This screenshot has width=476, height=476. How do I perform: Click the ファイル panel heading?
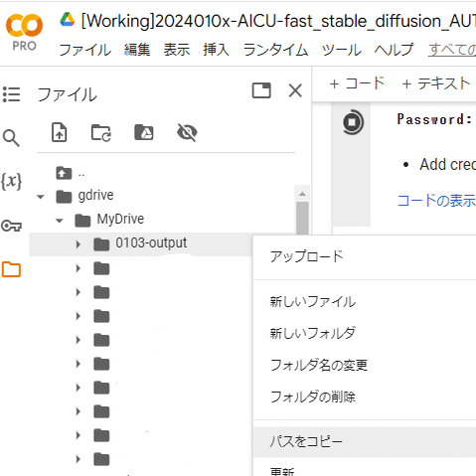coord(68,94)
